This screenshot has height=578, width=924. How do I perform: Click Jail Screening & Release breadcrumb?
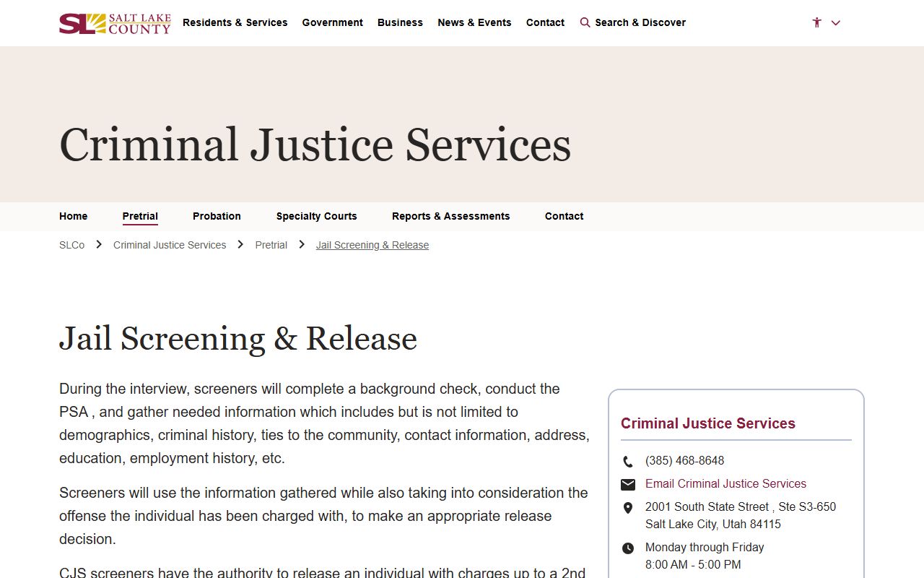click(372, 245)
